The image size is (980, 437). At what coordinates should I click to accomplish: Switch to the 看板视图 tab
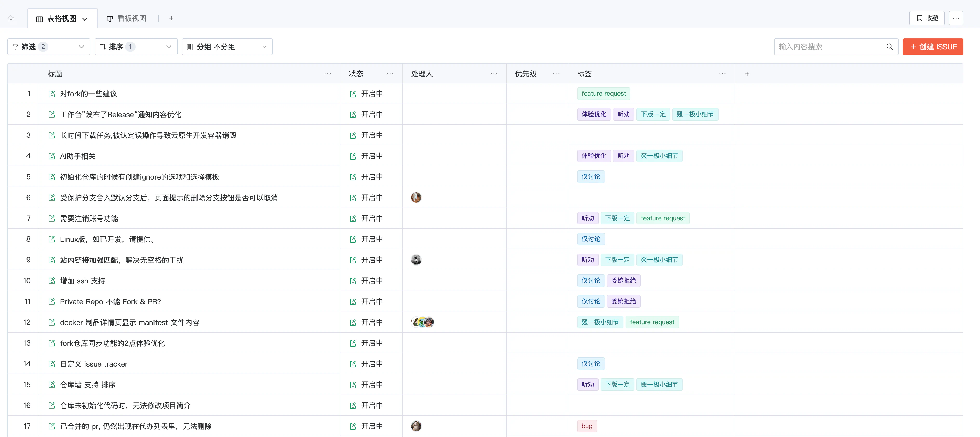tap(127, 18)
